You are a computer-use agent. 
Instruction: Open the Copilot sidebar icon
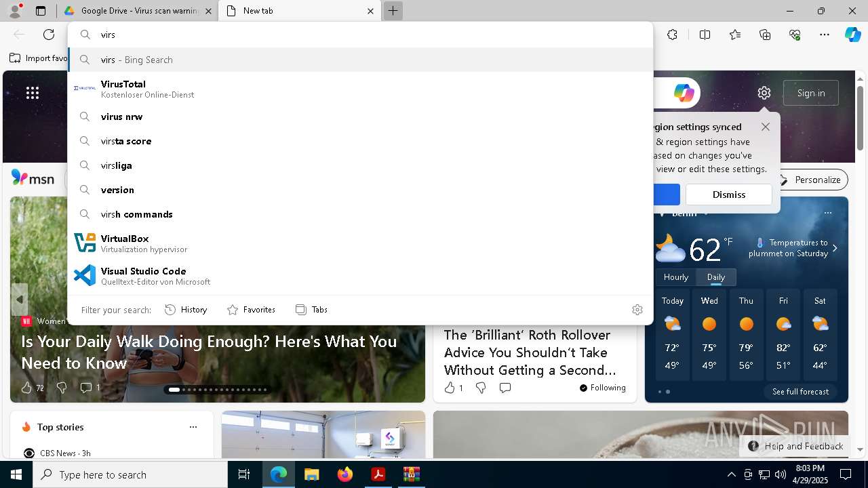[x=852, y=35]
